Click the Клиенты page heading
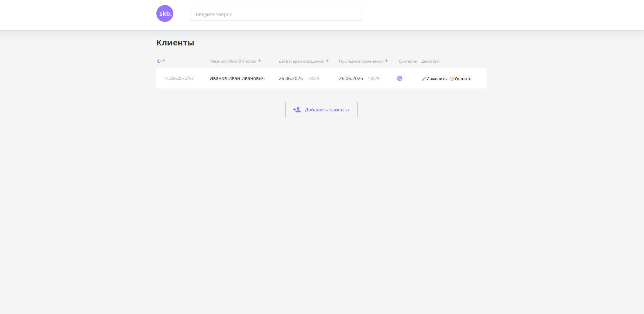 (175, 42)
